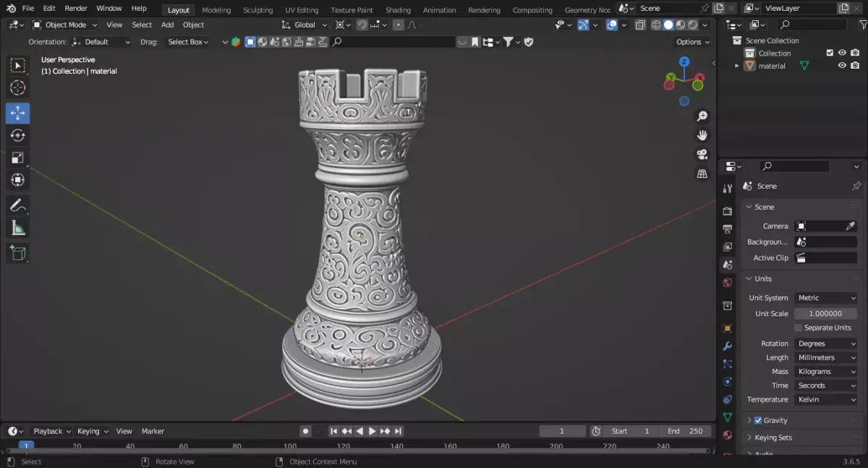
Task: Open Temperature Kelvin dropdown
Action: pos(825,399)
